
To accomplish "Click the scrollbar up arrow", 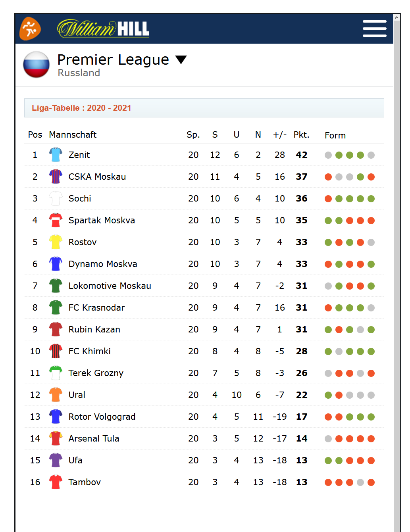I will [397, 18].
